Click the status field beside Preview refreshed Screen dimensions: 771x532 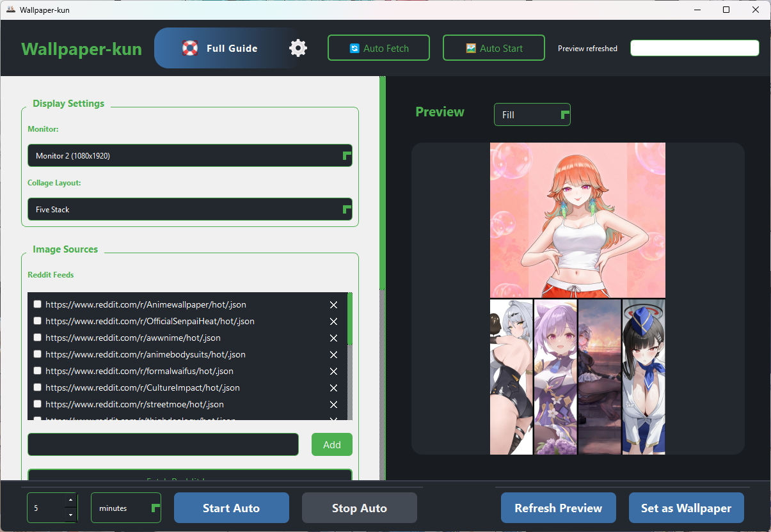click(x=695, y=48)
